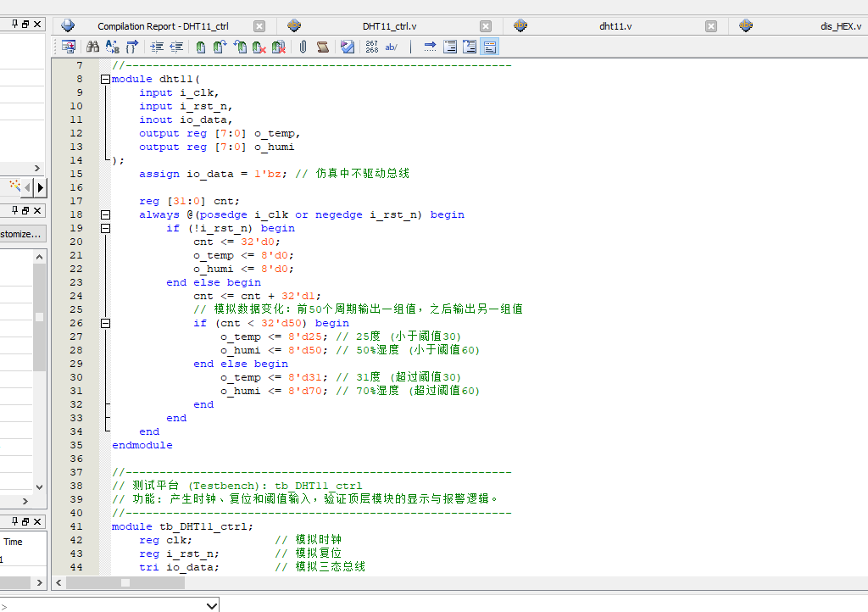
Task: Click the find matching delimiter icon
Action: 131,47
